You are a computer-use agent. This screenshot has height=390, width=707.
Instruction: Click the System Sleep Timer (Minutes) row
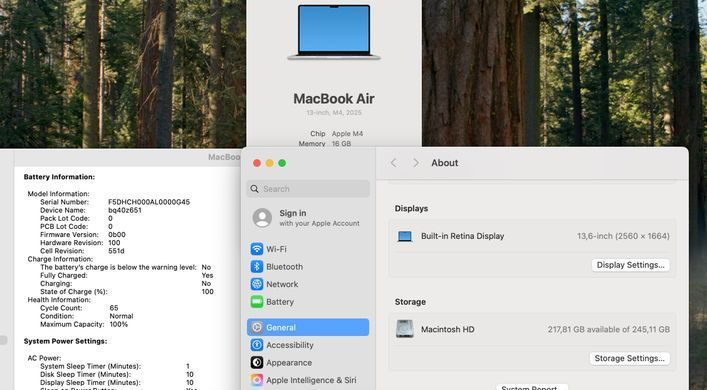point(115,367)
